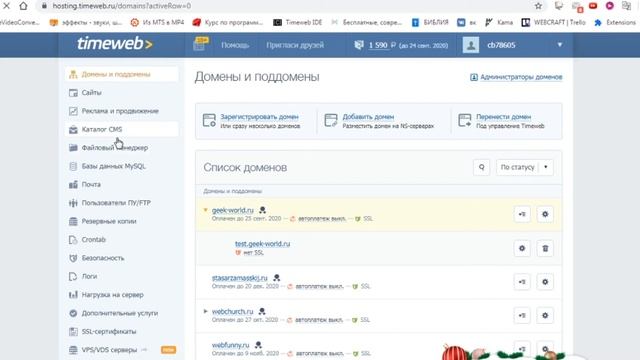Delete test.geek-world.ru with trash icon
Viewport: 640px width, 360px height.
[545, 248]
